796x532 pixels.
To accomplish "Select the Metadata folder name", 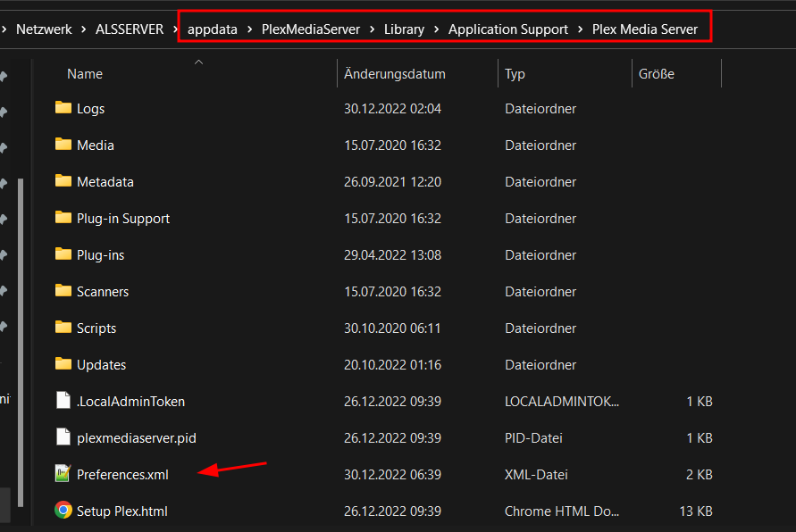I will pos(105,181).
